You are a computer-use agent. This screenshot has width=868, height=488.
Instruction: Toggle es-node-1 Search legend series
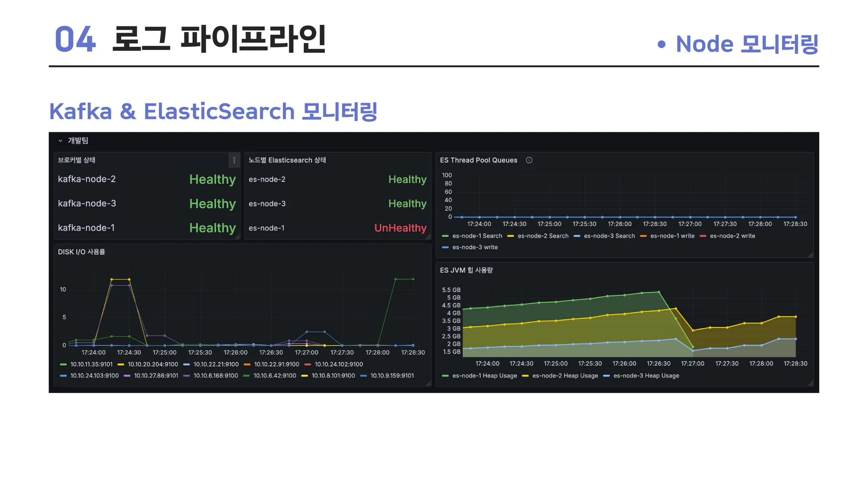[477, 236]
